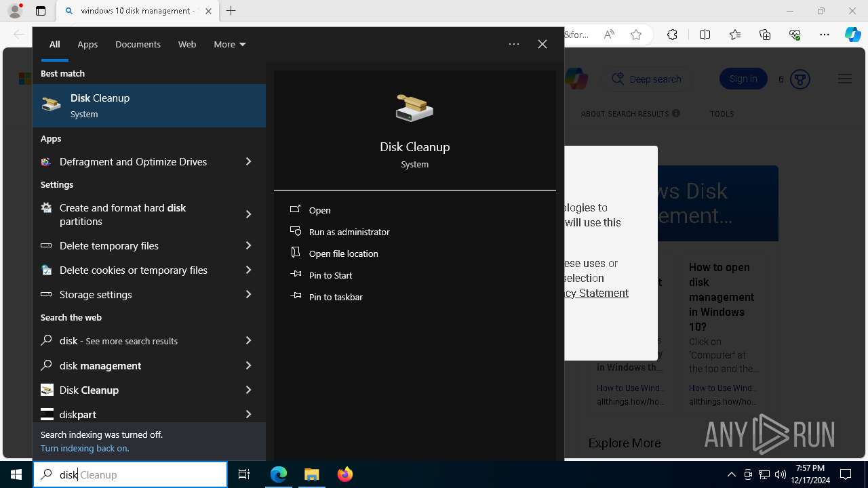Open Bing hamburger menu
Screen dimensions: 868x488
pos(845,79)
